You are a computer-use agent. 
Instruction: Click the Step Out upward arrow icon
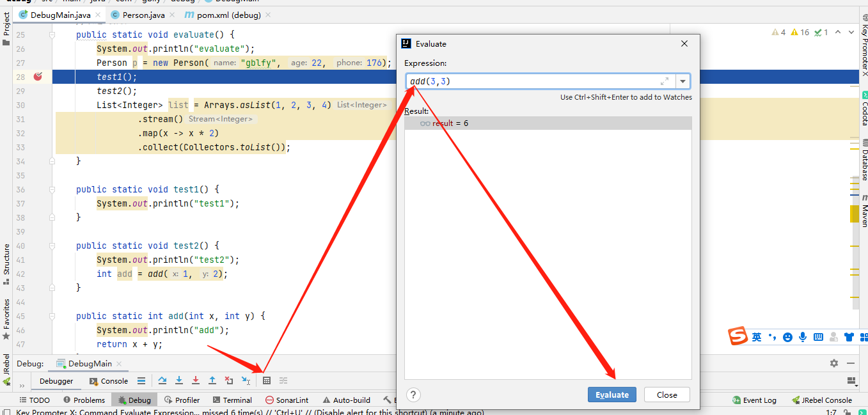pos(212,380)
